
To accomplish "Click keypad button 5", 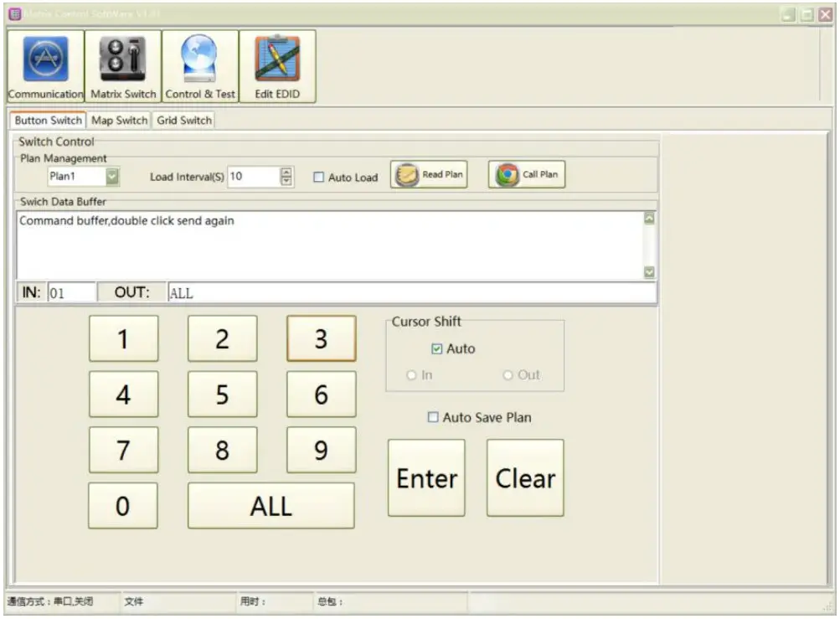I will point(222,395).
